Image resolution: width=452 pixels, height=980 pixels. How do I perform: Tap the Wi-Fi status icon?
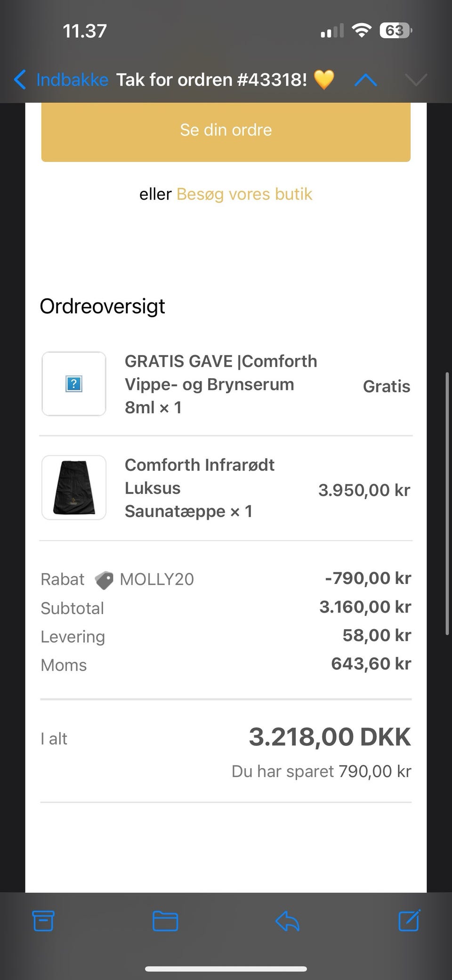click(x=362, y=31)
